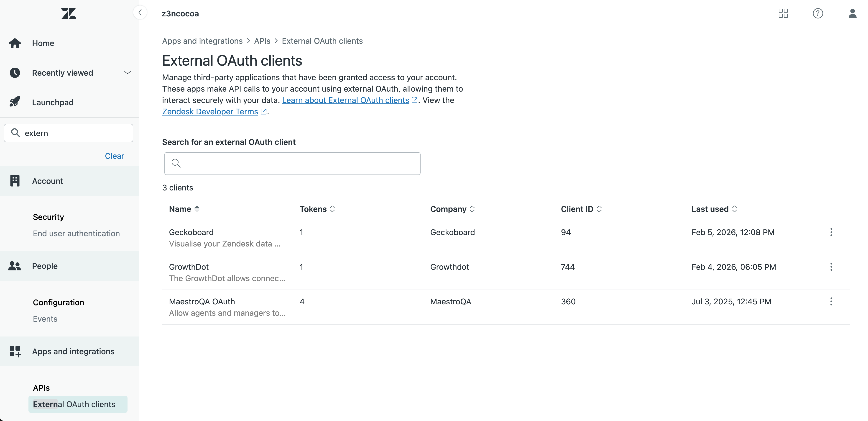This screenshot has width=868, height=421.
Task: Select End user authentication in sidebar
Action: coord(76,234)
